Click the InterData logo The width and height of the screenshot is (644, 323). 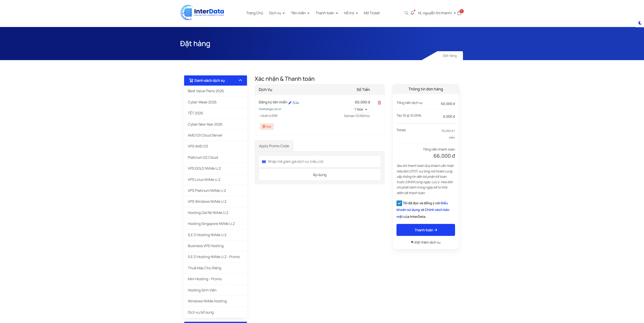(202, 12)
